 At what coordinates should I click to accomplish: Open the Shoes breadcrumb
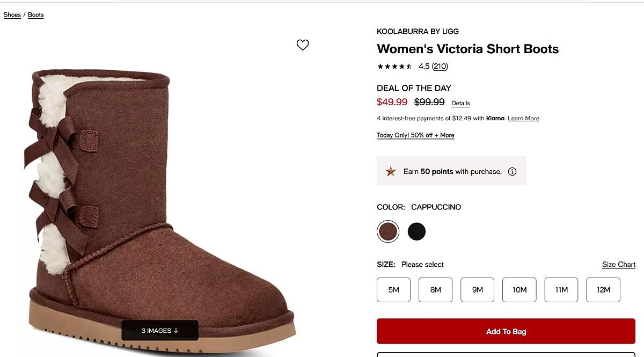[x=12, y=15]
